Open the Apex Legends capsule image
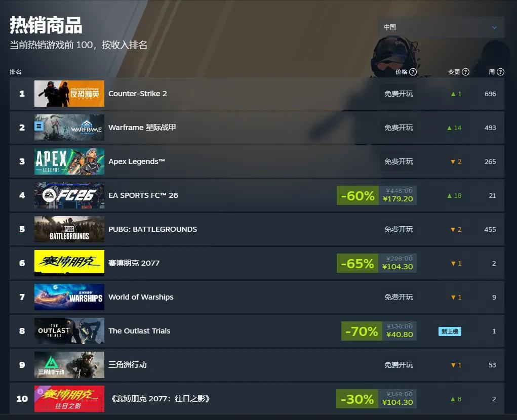 69,161
